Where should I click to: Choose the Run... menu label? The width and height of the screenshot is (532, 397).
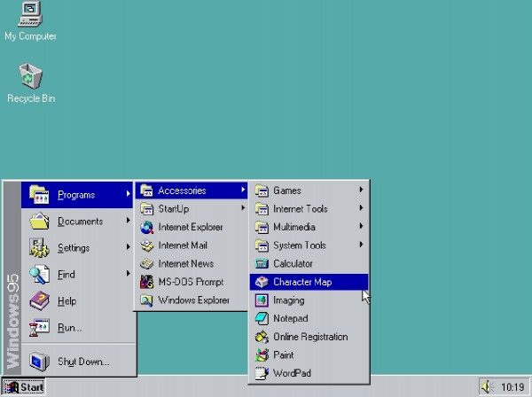69,328
